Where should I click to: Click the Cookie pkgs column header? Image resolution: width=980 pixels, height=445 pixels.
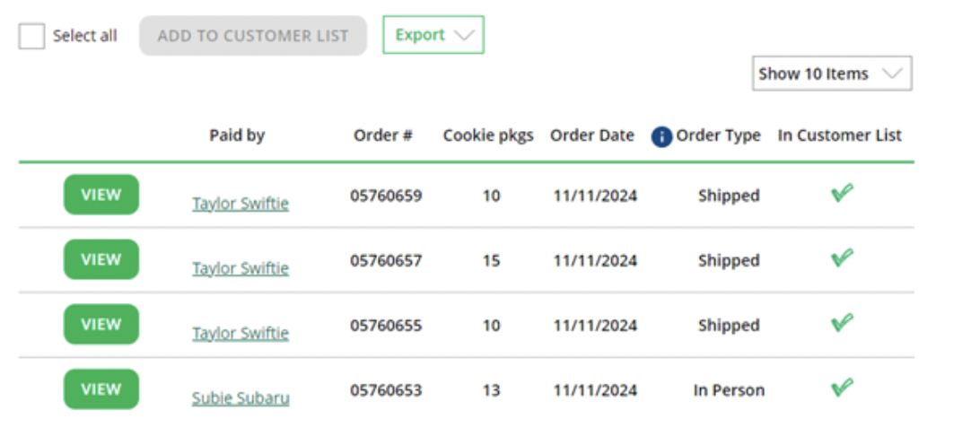click(488, 135)
